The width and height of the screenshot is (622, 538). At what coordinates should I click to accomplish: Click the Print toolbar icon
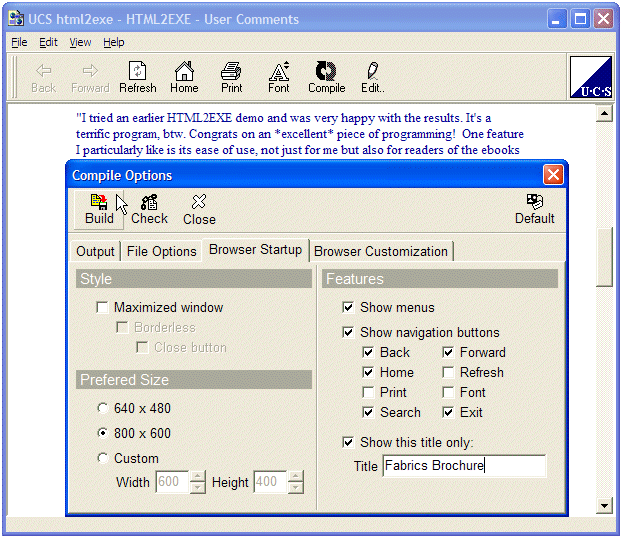(x=231, y=71)
